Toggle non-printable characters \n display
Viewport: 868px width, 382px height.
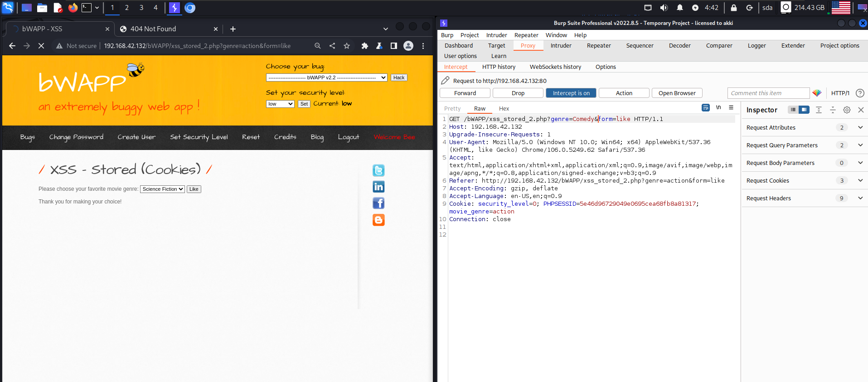tap(718, 107)
